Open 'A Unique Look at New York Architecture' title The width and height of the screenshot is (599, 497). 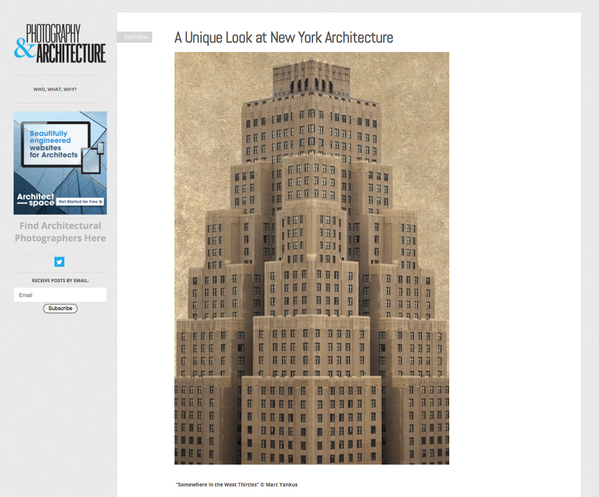(284, 37)
